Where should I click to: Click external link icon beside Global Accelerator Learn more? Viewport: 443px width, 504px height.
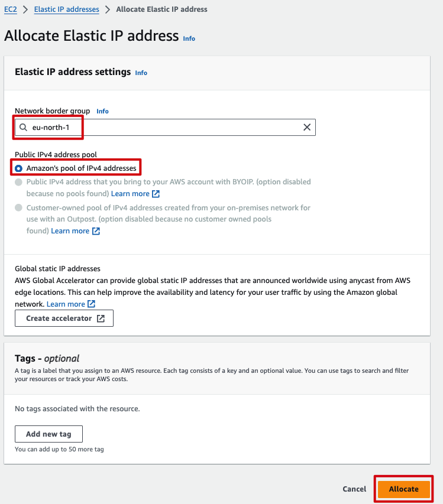92,304
